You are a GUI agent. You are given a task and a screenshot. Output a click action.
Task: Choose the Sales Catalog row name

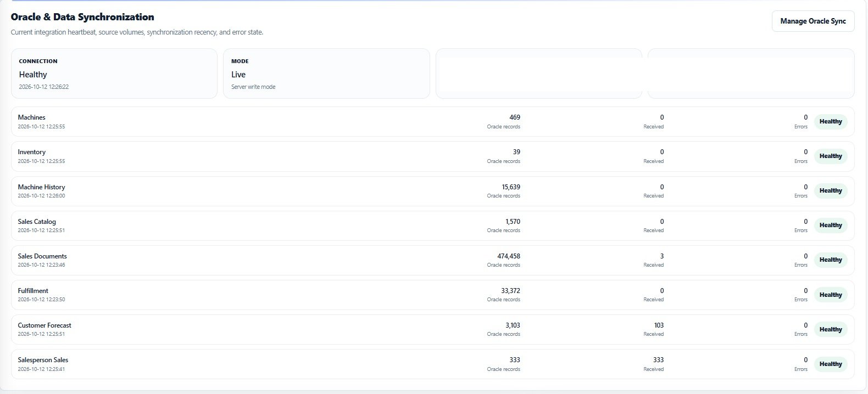tap(37, 222)
